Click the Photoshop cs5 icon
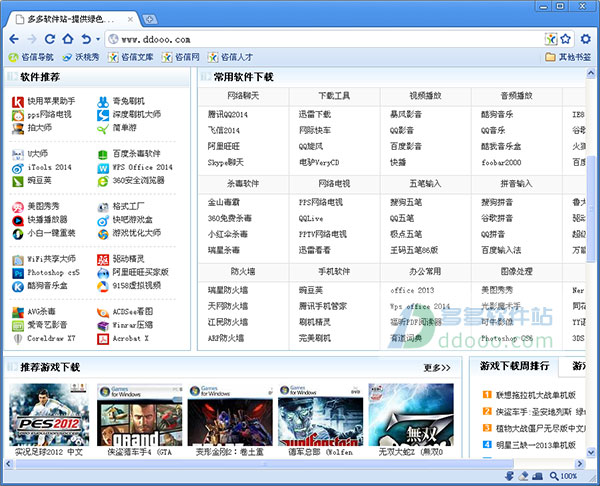This screenshot has width=600, height=486. click(18, 273)
